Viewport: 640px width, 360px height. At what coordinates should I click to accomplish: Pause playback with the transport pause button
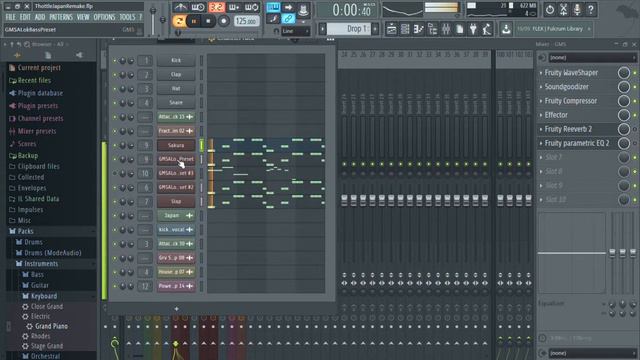coord(194,21)
